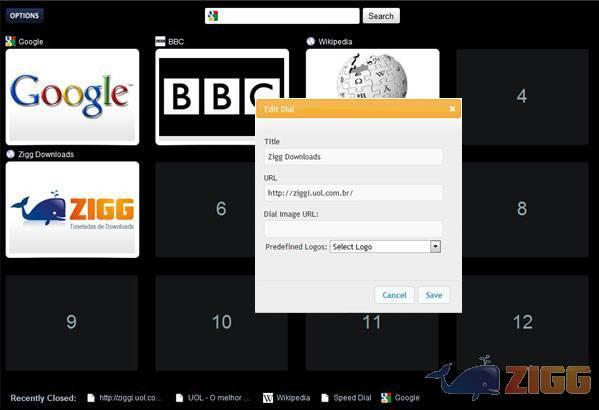
Task: Open the Wikipedia dial thumbnail
Action: 372,73
